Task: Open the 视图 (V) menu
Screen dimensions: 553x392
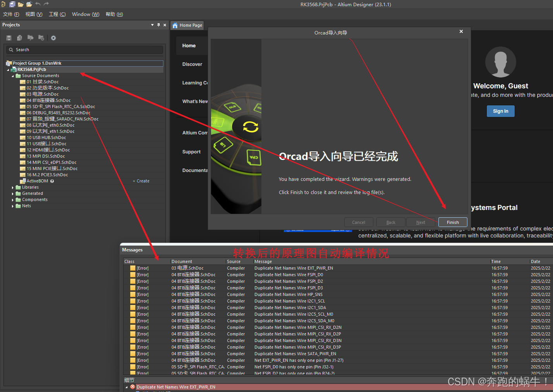Action: coord(34,14)
